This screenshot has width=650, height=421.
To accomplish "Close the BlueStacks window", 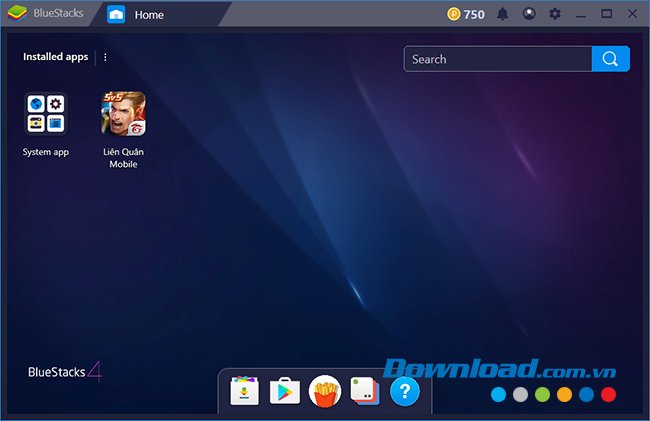I will (x=632, y=14).
